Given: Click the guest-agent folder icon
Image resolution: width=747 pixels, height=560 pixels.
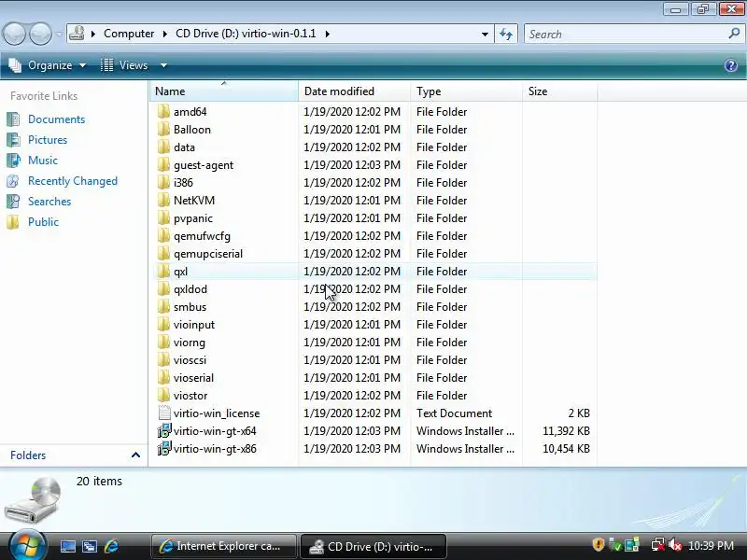Looking at the screenshot, I should click(x=162, y=165).
